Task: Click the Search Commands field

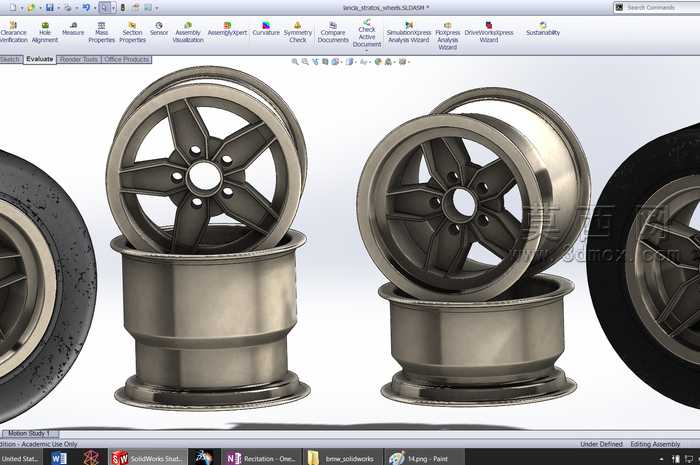Action: [657, 7]
